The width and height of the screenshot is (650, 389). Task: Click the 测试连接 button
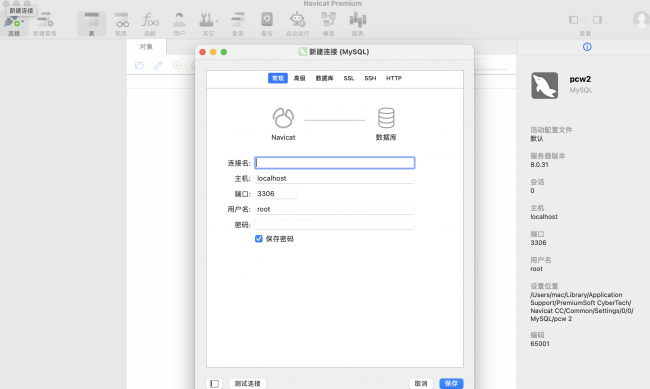pyautogui.click(x=247, y=384)
